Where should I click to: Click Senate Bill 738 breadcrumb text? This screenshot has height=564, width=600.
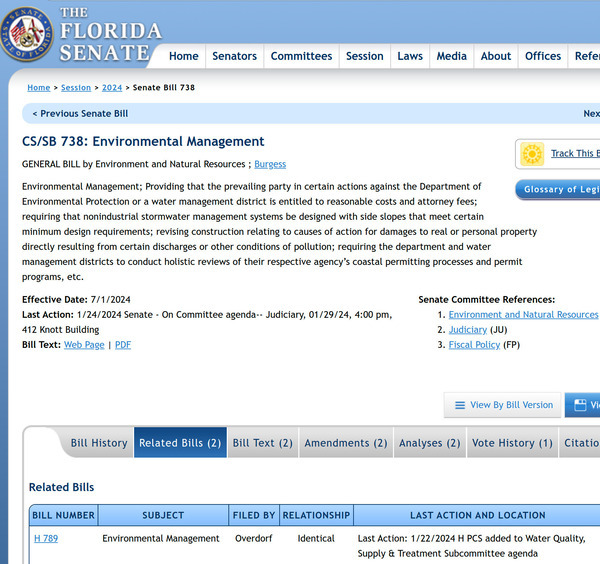click(164, 88)
